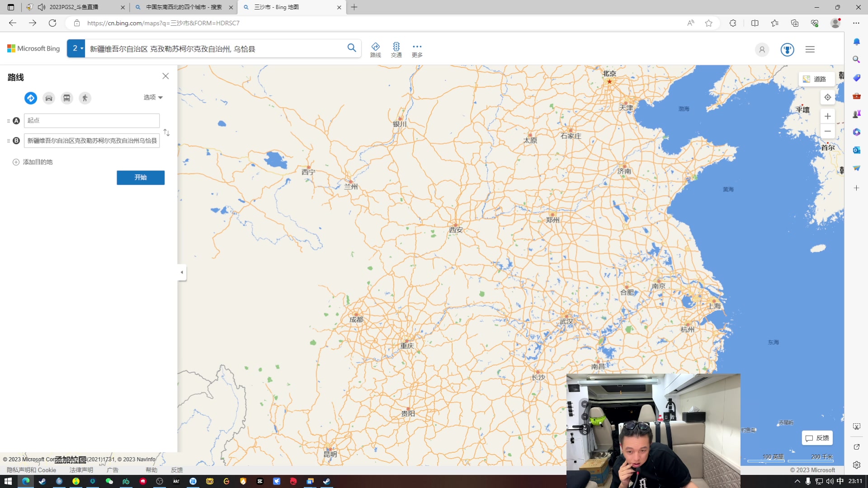Select the recommended route mode icon
Screen dimensions: 868x488
point(31,98)
